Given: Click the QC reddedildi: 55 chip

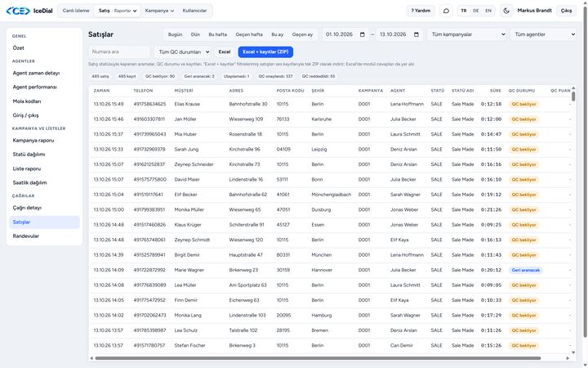Looking at the screenshot, I should (318, 76).
